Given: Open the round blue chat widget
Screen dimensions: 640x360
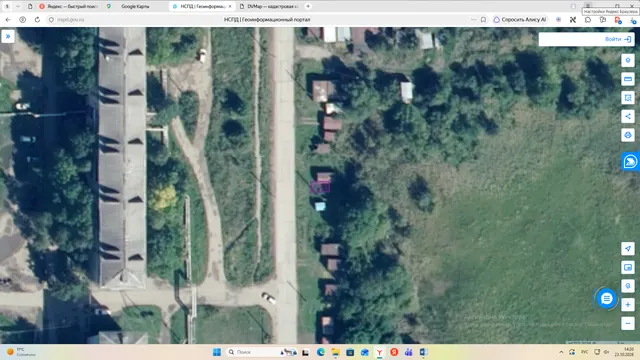Looking at the screenshot, I should pyautogui.click(x=607, y=299).
